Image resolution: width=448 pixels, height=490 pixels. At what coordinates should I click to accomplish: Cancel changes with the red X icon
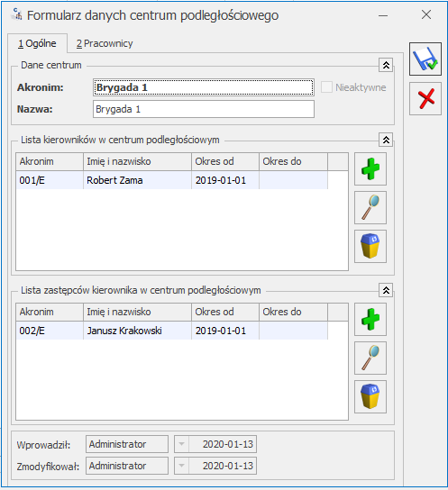click(x=425, y=99)
